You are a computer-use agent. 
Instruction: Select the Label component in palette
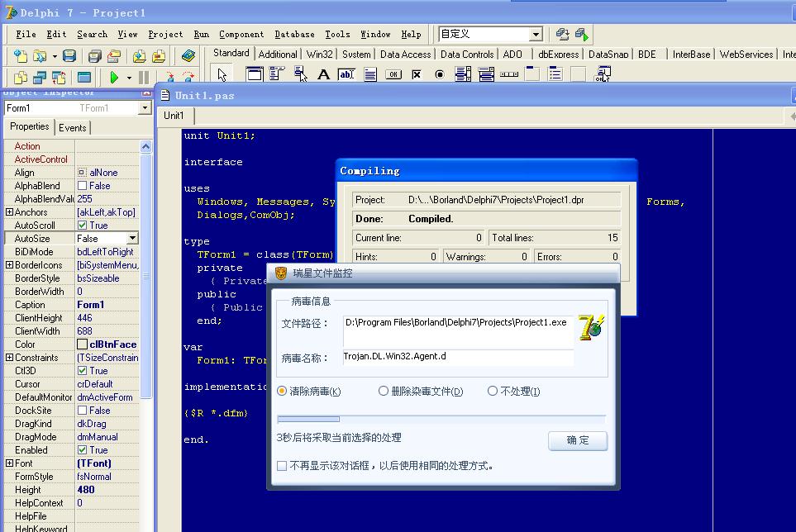pos(323,74)
